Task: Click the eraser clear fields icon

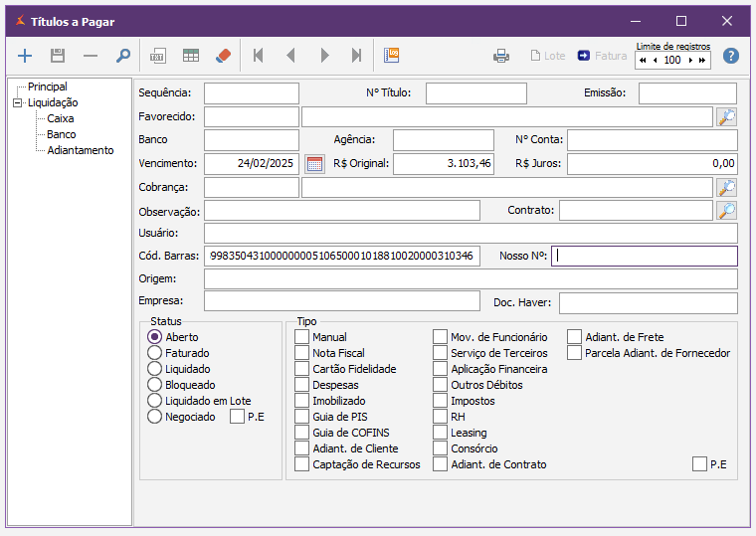Action: pyautogui.click(x=223, y=56)
